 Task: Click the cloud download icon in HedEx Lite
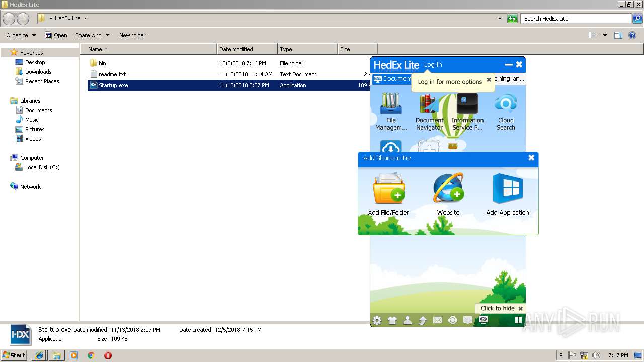point(391,147)
